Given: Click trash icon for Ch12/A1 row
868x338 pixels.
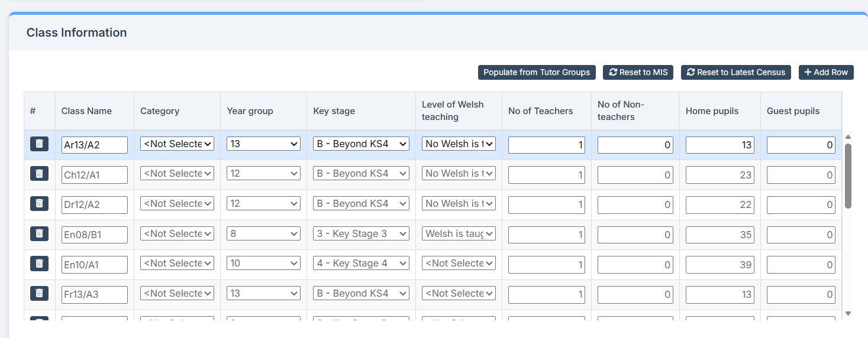Looking at the screenshot, I should (x=39, y=174).
